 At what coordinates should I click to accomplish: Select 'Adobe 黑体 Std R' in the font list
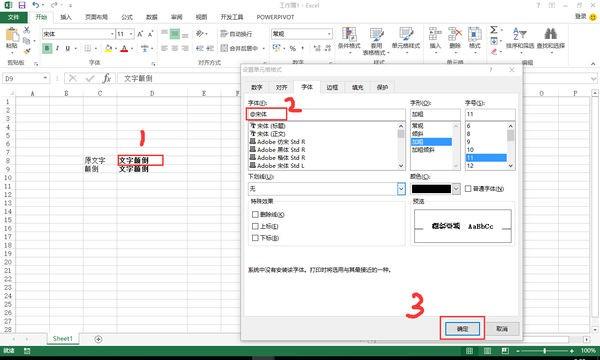coord(281,150)
